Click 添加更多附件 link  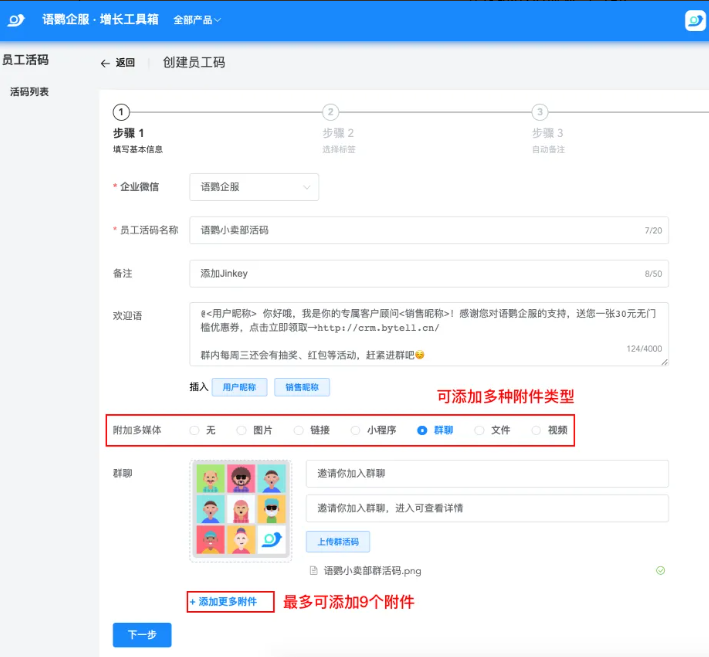coord(224,602)
